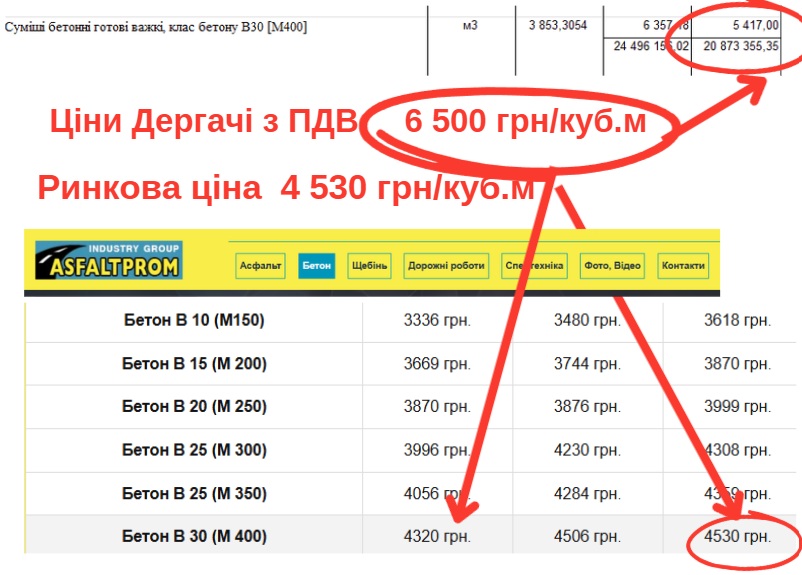Screen dimensions: 802x575
Task: Click the Контакти menu button
Action: click(x=684, y=266)
